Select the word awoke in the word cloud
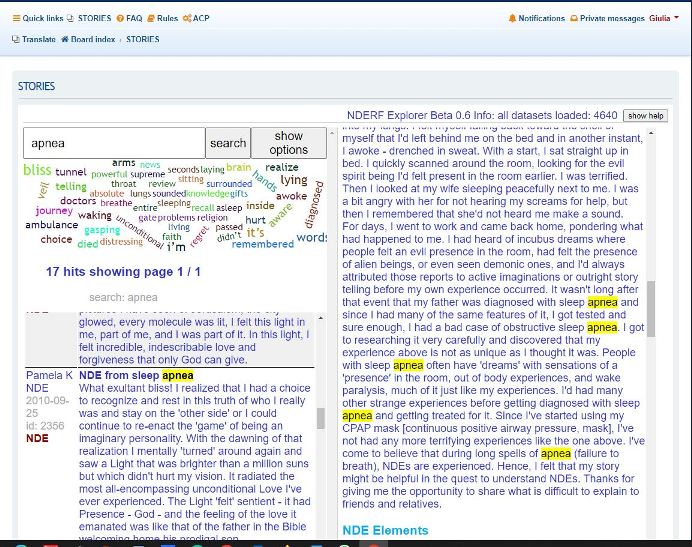The image size is (692, 547). (291, 196)
